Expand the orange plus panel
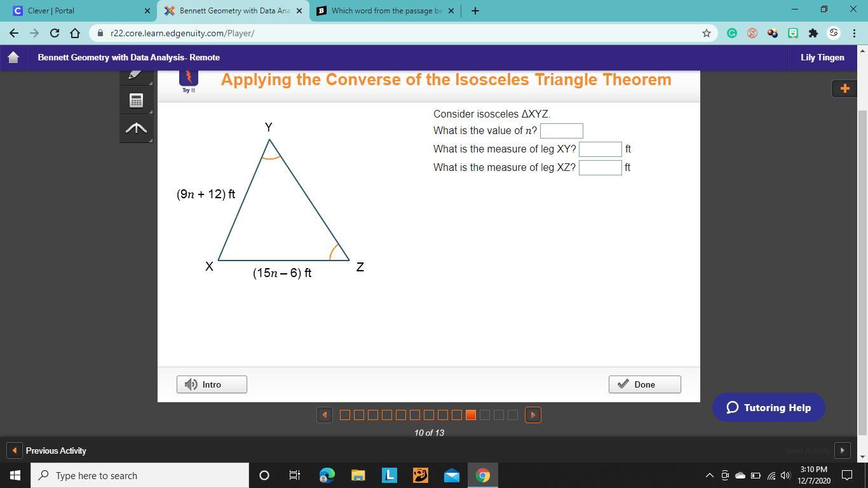 click(x=844, y=88)
